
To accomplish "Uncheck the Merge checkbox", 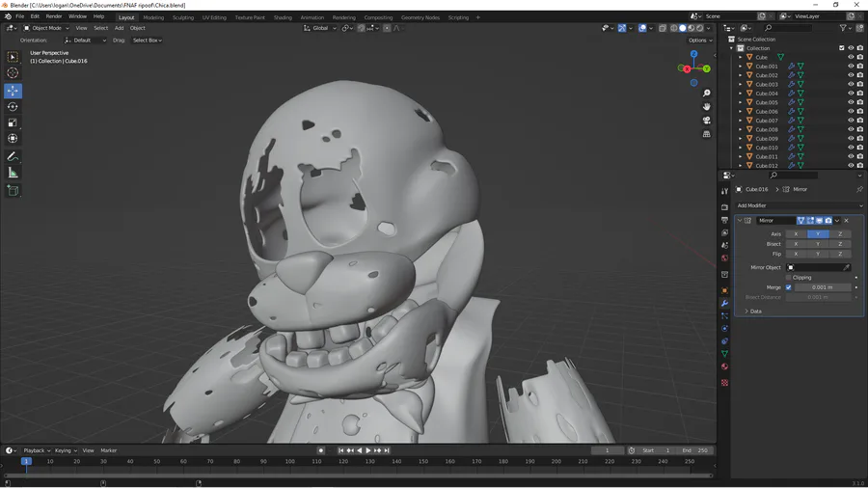I will 789,287.
